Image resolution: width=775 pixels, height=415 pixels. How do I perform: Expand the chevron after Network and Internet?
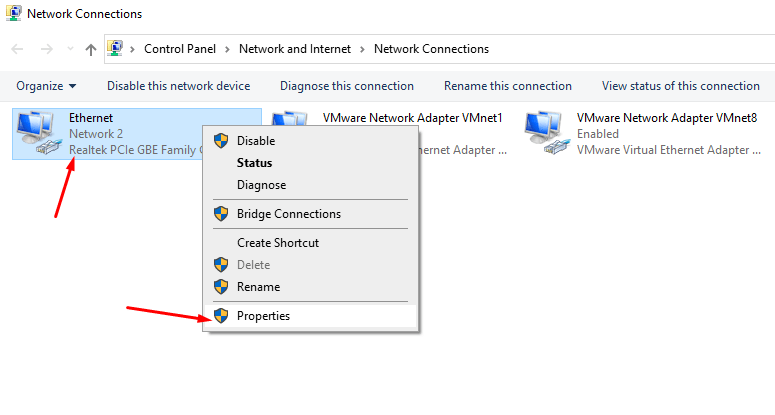(363, 48)
